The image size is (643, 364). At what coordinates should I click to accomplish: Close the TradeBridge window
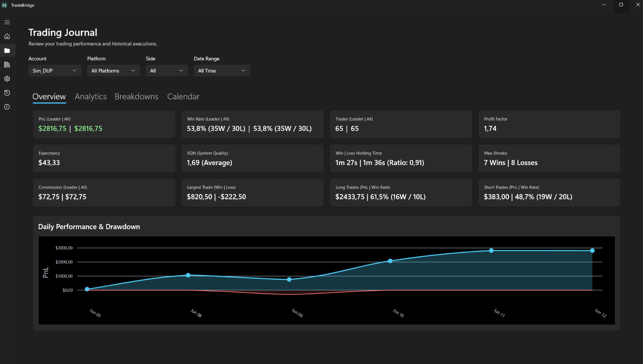(x=638, y=5)
